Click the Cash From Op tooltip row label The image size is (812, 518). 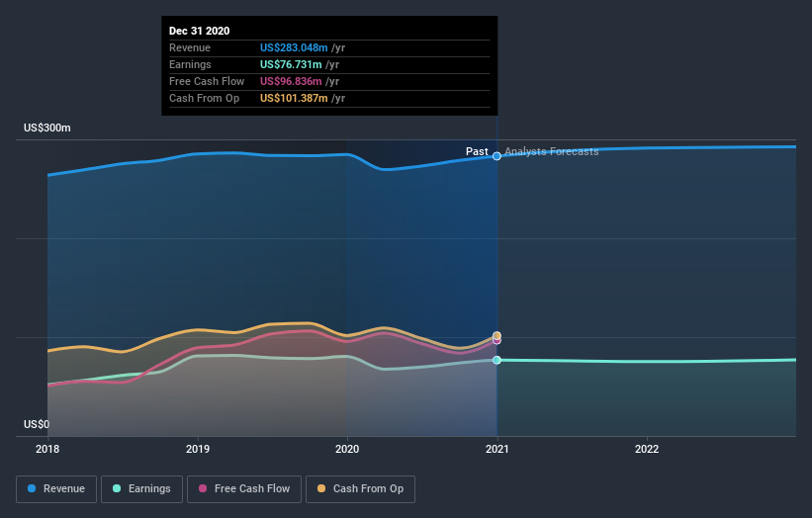[204, 98]
